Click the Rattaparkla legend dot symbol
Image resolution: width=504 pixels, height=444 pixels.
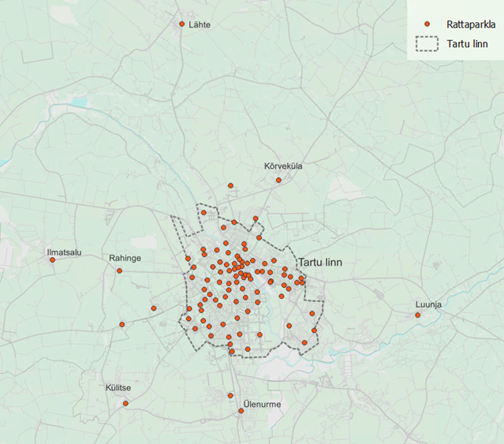pos(427,24)
